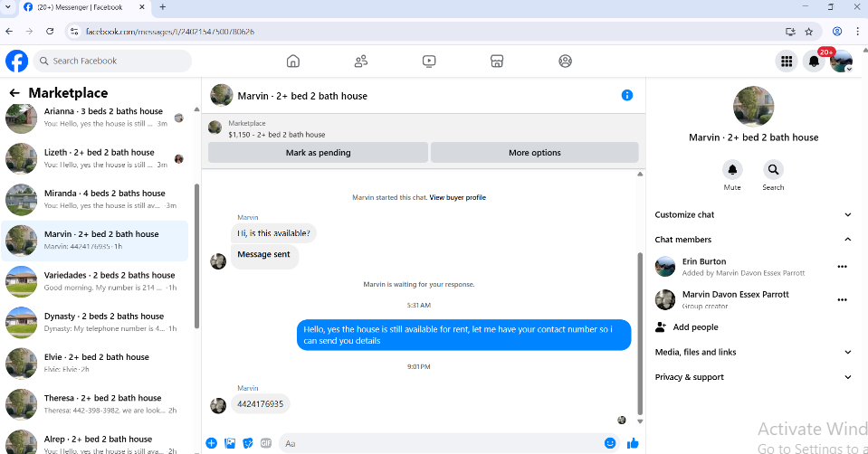Viewport: 868px width, 454px height.
Task: Click the Marketplace $1,150 listing banner
Action: [424, 128]
